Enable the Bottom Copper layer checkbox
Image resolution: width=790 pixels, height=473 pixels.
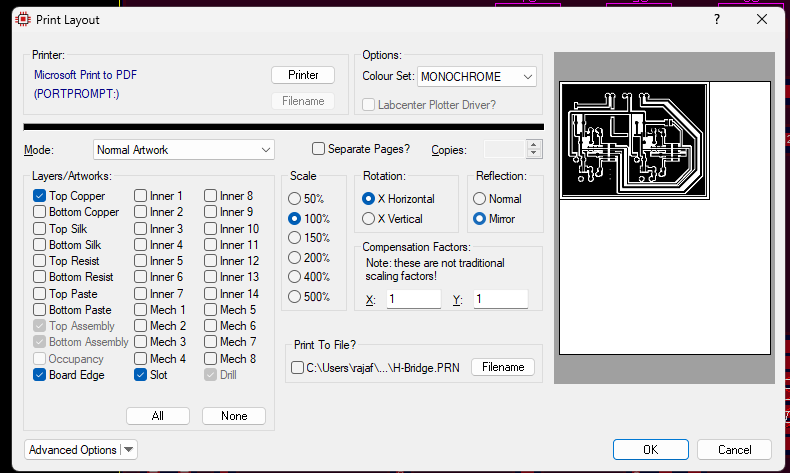click(39, 212)
